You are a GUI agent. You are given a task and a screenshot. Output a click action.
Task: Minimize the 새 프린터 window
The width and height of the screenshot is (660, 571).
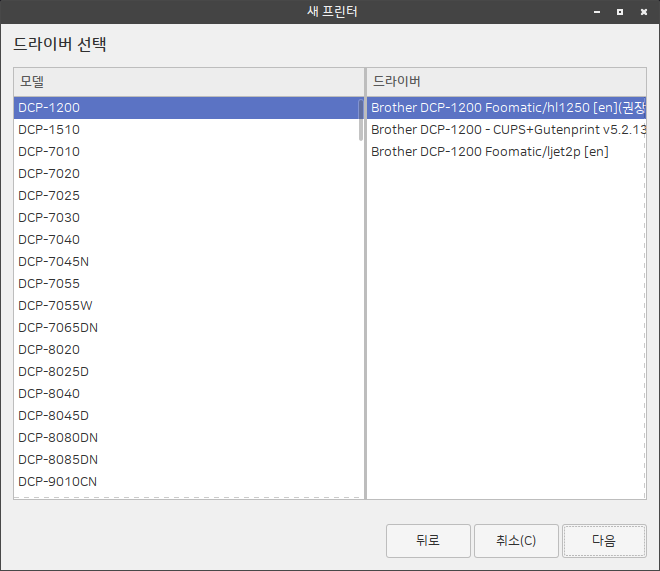[598, 12]
